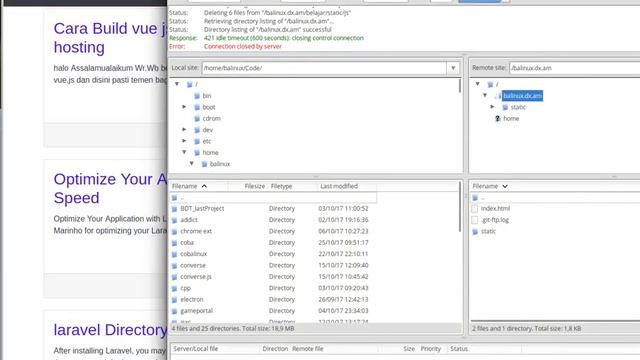Screen dimensions: 640x360
Task: Click 'Status' queue column header
Action: [459, 349]
